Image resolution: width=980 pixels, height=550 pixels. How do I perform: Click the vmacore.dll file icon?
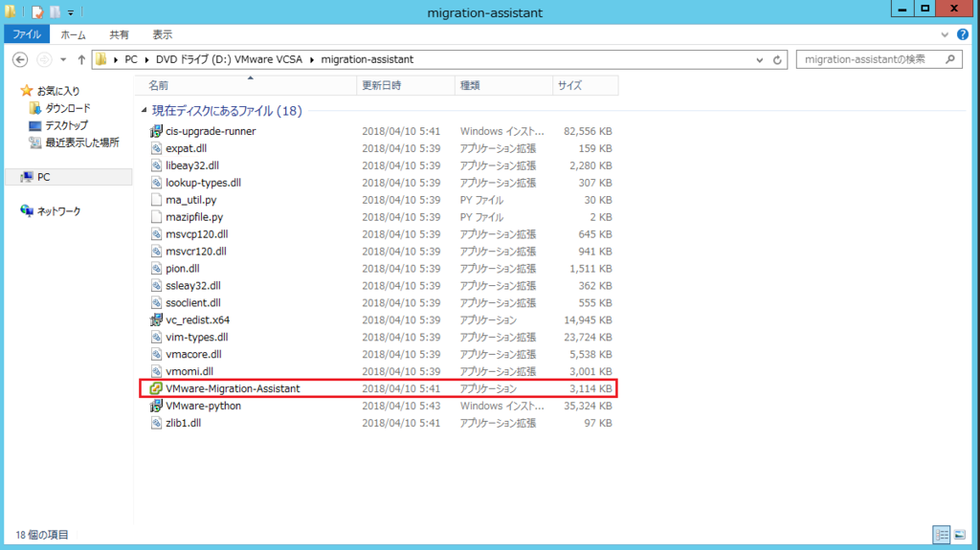point(156,354)
